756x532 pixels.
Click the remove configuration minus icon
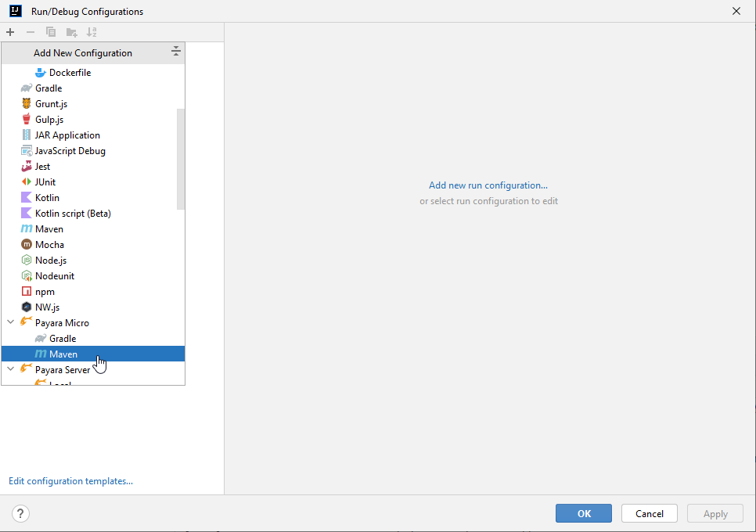click(x=30, y=32)
